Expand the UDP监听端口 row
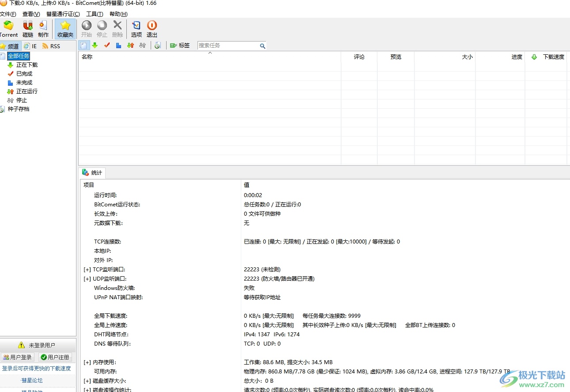 click(x=87, y=279)
